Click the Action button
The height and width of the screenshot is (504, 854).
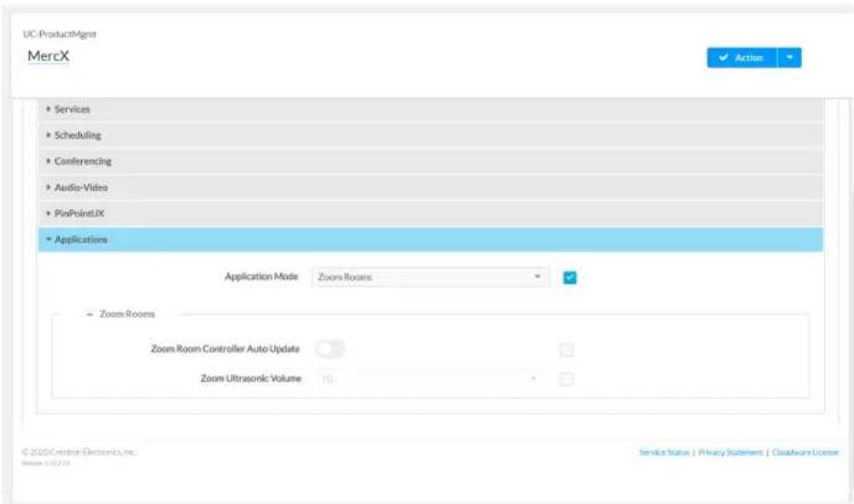click(x=741, y=58)
